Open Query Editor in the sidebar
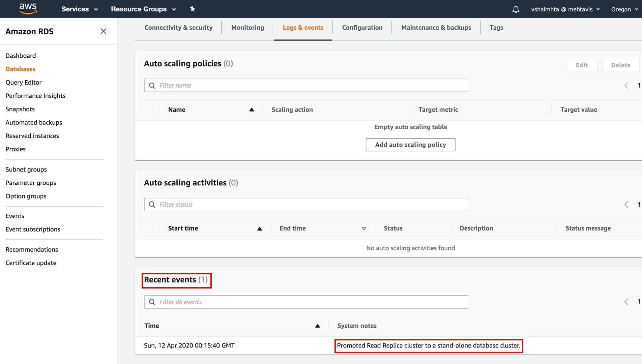This screenshot has height=364, width=642. coord(23,83)
